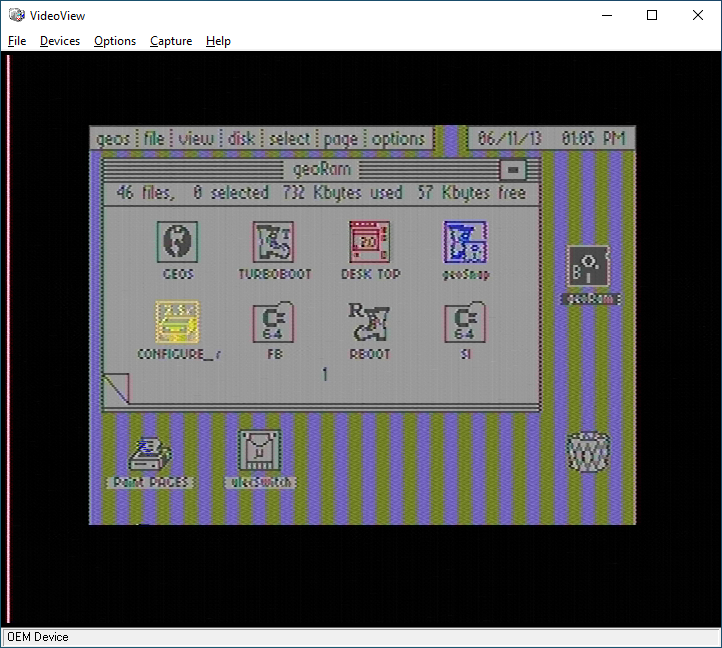Open the Devices menu

[x=60, y=41]
